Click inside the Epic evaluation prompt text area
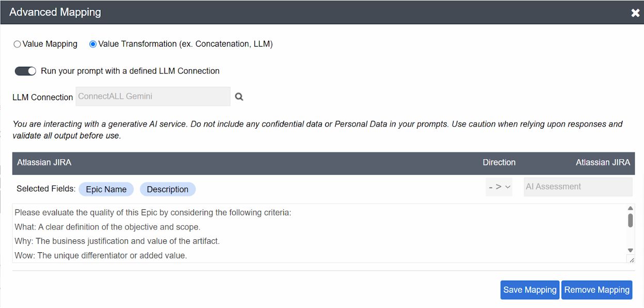Screen dimensions: 644x308 [310, 234]
